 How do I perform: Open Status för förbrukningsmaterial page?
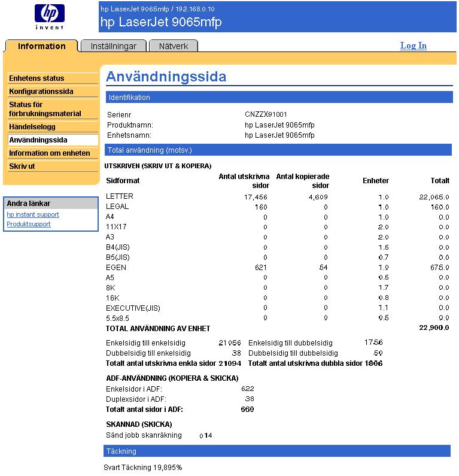pos(53,109)
